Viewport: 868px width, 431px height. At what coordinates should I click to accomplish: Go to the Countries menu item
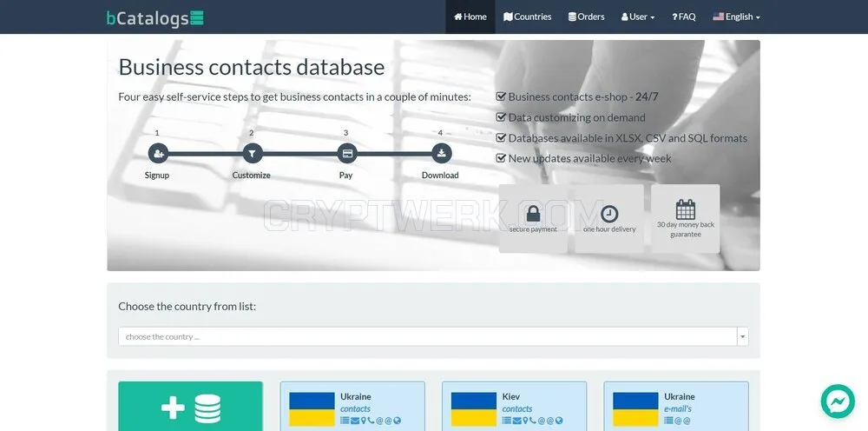pyautogui.click(x=527, y=17)
